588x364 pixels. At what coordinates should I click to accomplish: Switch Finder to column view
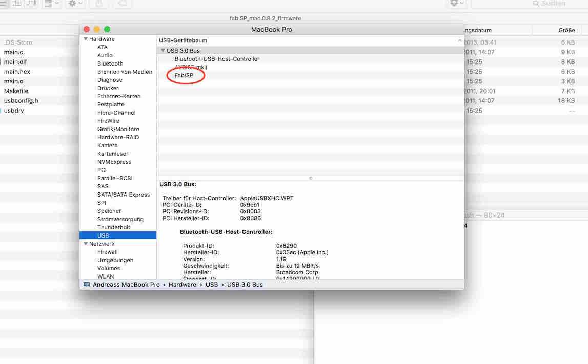(x=17, y=4)
